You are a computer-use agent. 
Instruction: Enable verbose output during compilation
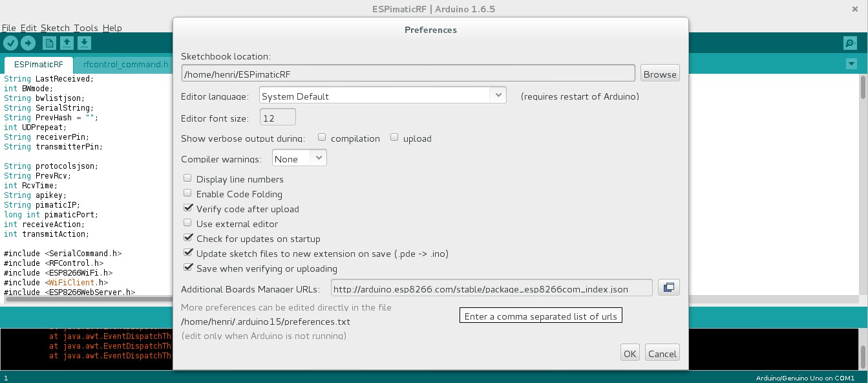(x=322, y=137)
